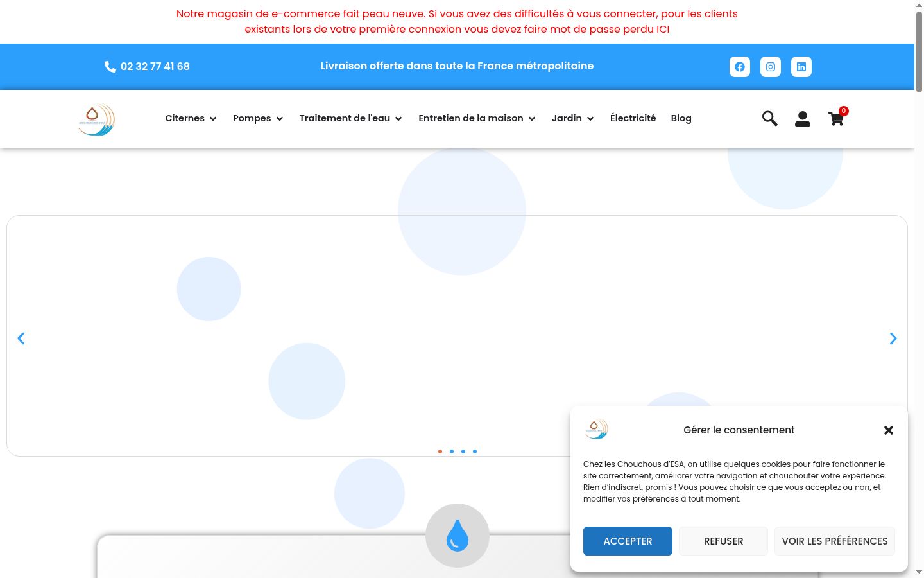This screenshot has height=578, width=924.
Task: Click the site logo in the navigation bar
Action: [x=96, y=119]
